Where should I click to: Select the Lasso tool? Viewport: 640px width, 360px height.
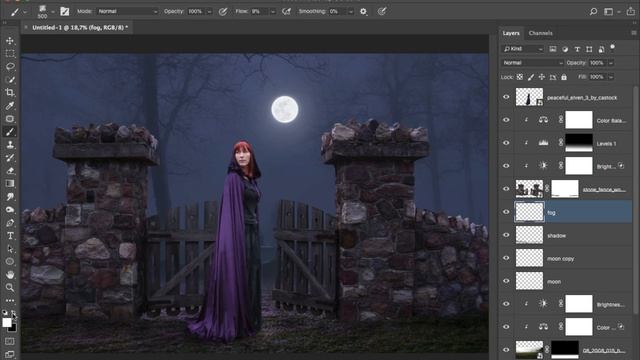coord(10,67)
